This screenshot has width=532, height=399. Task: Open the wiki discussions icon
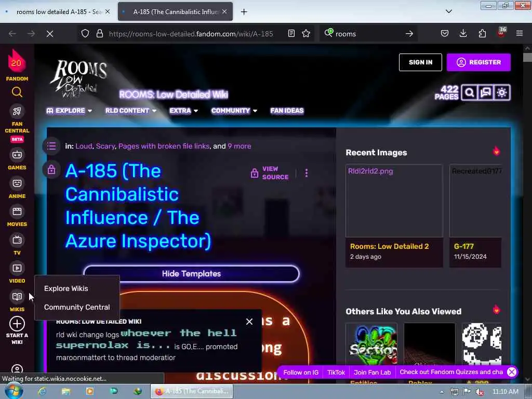click(486, 92)
